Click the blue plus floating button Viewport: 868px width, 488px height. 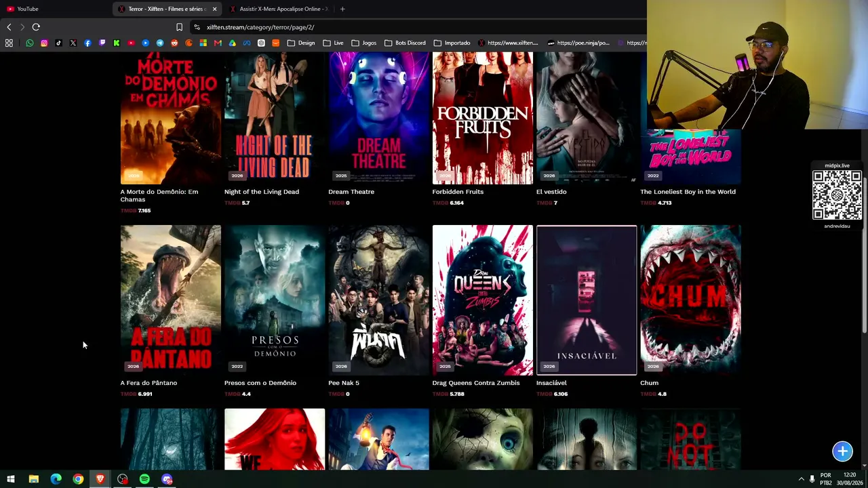tap(842, 451)
